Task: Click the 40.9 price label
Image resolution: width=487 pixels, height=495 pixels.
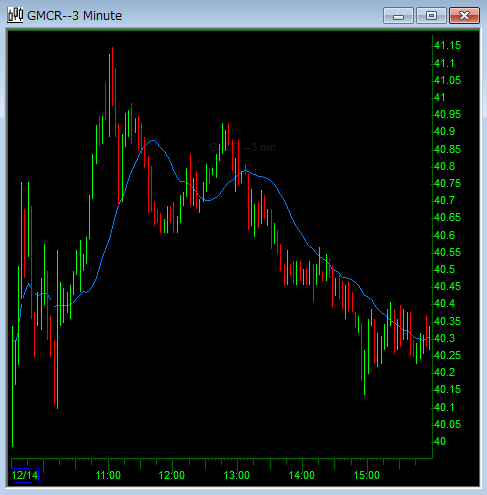Action: tap(445, 131)
